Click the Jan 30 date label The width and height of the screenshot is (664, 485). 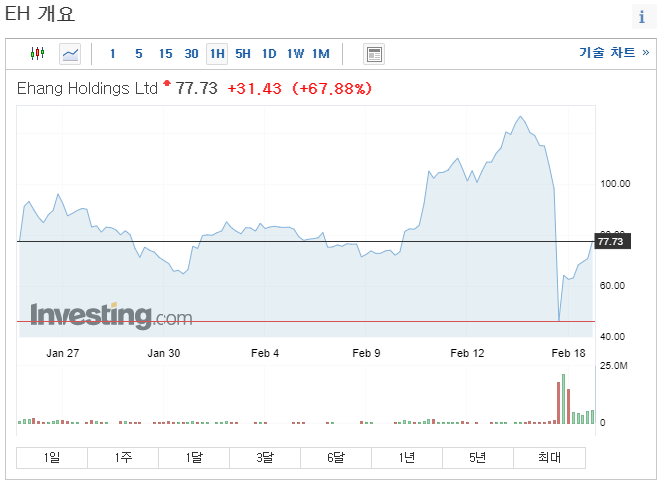click(164, 353)
